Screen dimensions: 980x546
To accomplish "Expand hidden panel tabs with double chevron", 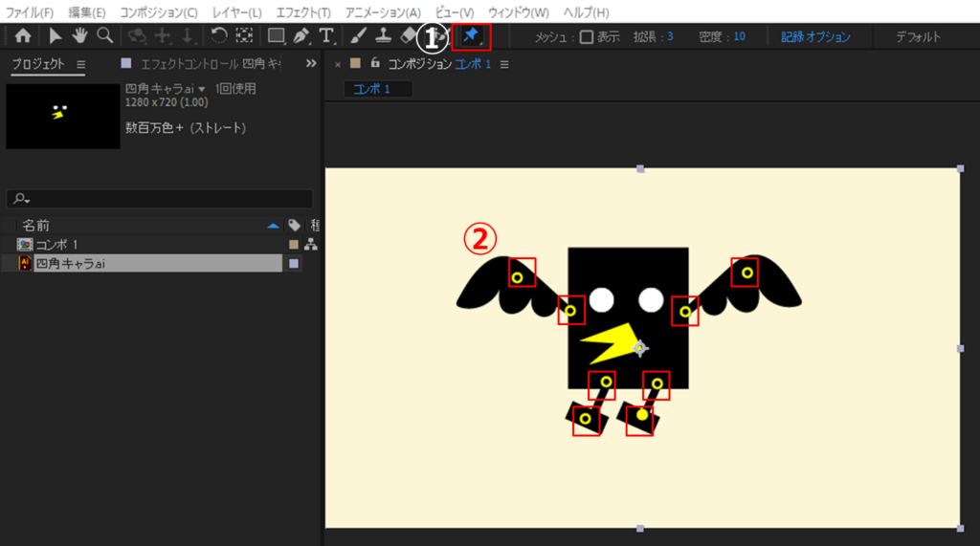I will [x=310, y=64].
